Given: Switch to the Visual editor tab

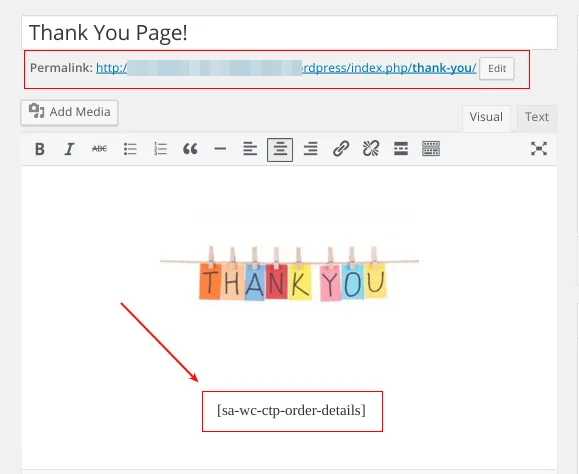Looking at the screenshot, I should pos(486,118).
